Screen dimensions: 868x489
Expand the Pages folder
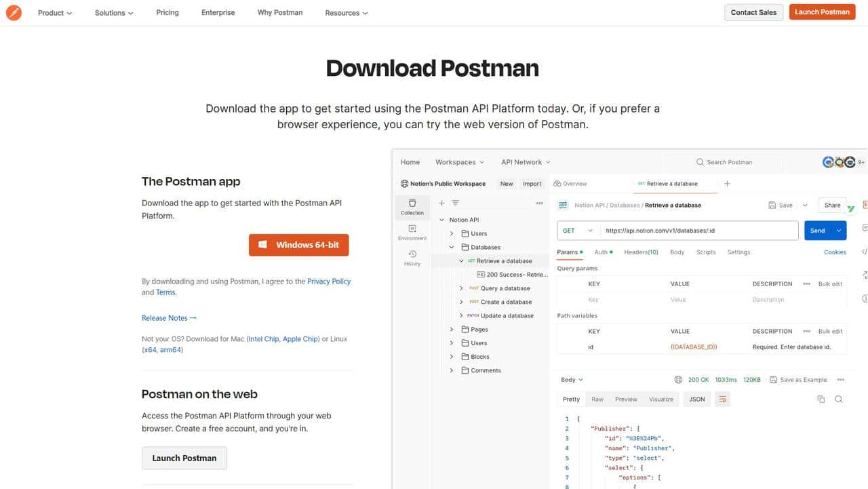click(452, 330)
